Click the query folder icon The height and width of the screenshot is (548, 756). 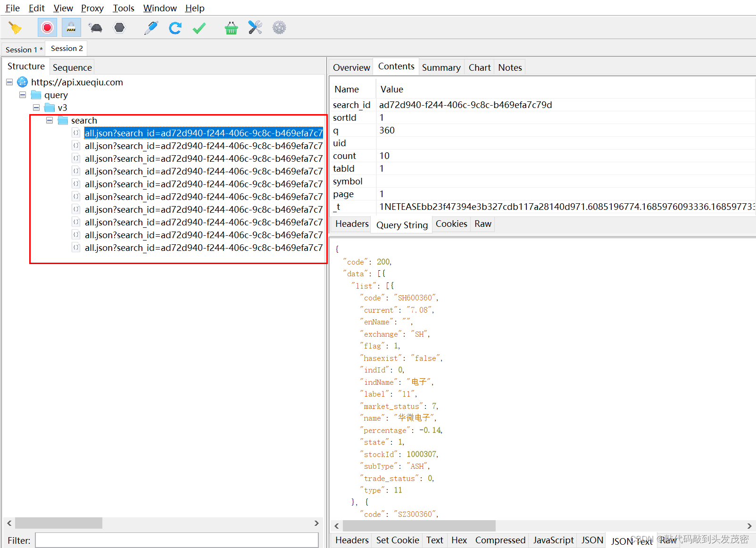(36, 95)
